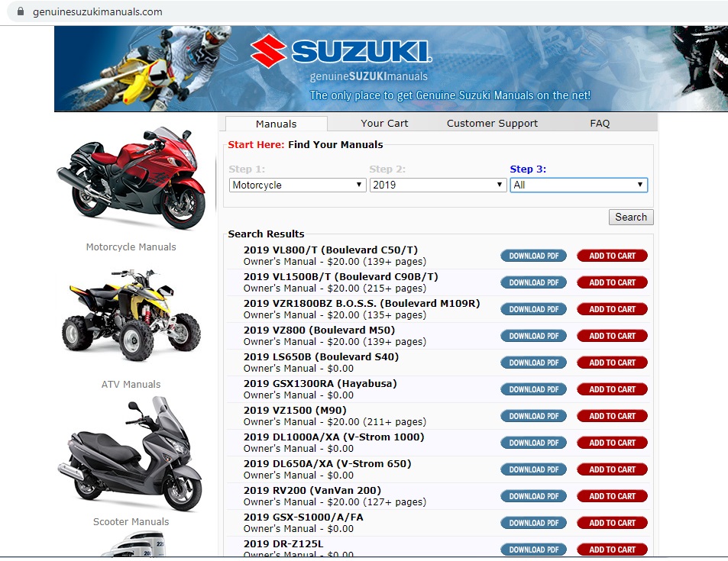This screenshot has width=728, height=561.
Task: Open the Motorcycle Manuals link
Action: pos(131,247)
